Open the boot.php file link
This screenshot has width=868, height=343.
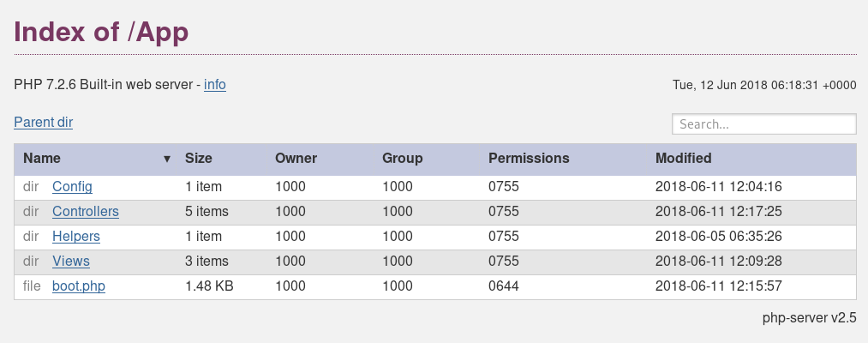78,286
